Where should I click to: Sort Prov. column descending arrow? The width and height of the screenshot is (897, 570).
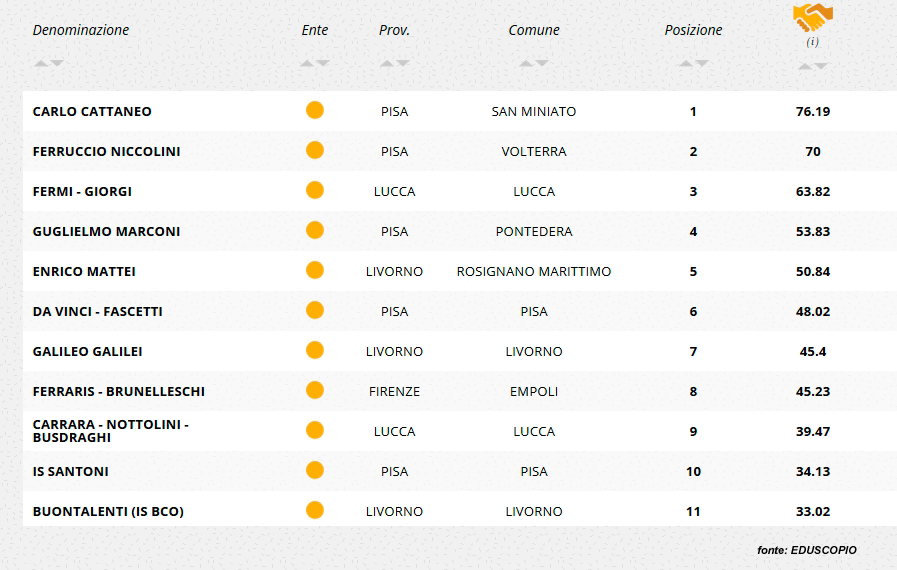click(x=403, y=63)
